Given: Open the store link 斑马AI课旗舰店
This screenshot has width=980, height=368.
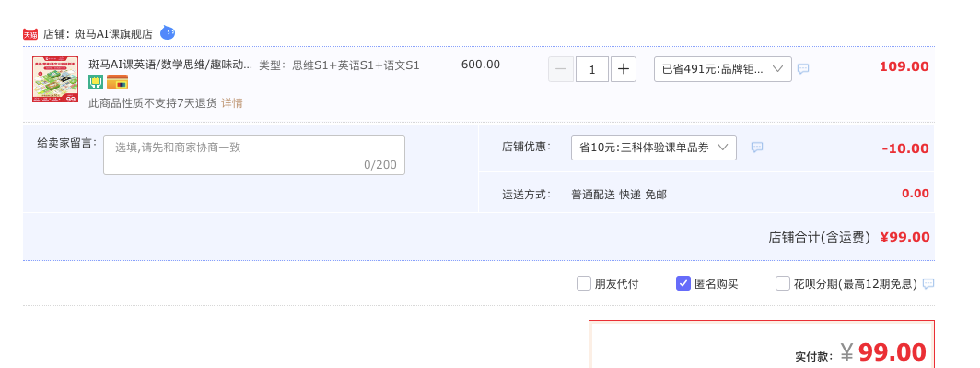Looking at the screenshot, I should [113, 34].
